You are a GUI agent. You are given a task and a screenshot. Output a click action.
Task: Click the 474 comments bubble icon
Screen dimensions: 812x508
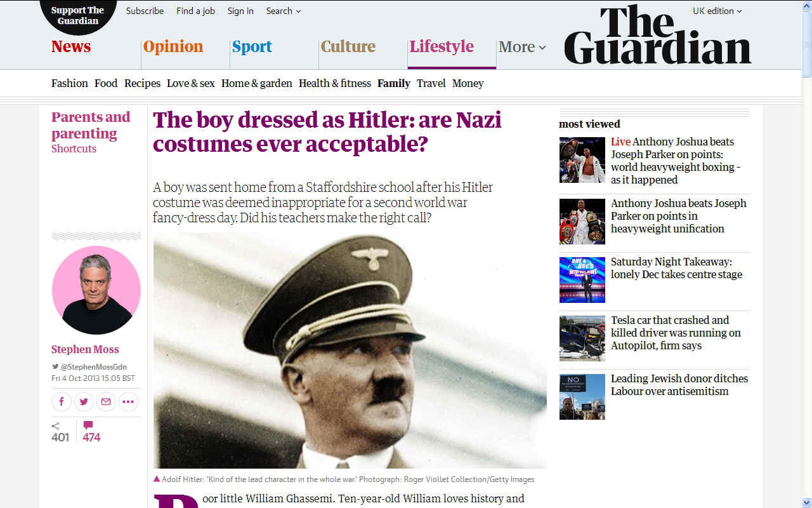coord(88,425)
